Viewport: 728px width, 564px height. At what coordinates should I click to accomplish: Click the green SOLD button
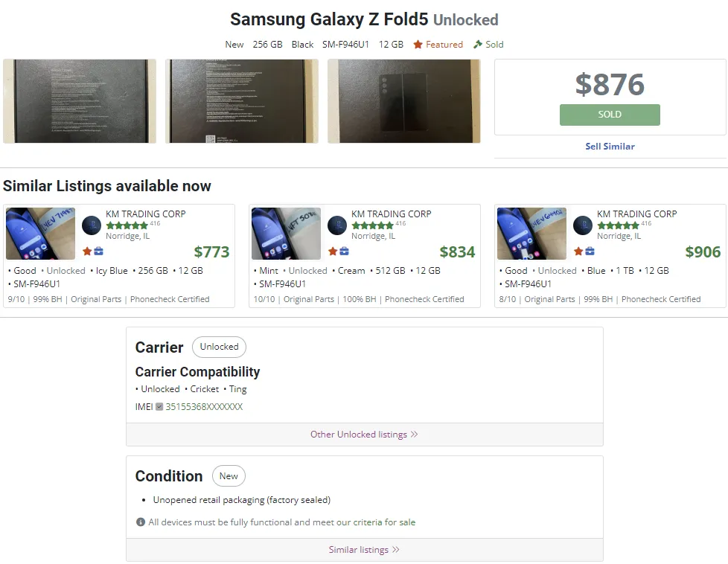[609, 115]
